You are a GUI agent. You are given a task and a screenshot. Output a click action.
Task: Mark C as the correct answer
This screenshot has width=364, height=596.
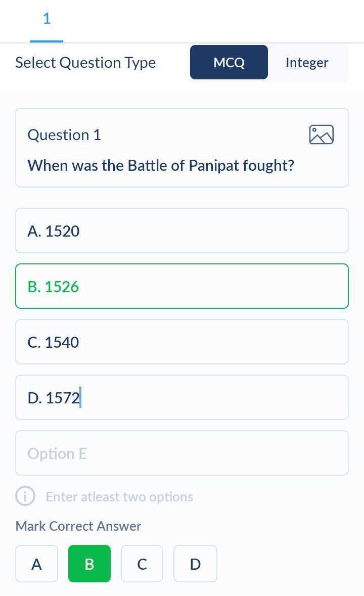(142, 564)
